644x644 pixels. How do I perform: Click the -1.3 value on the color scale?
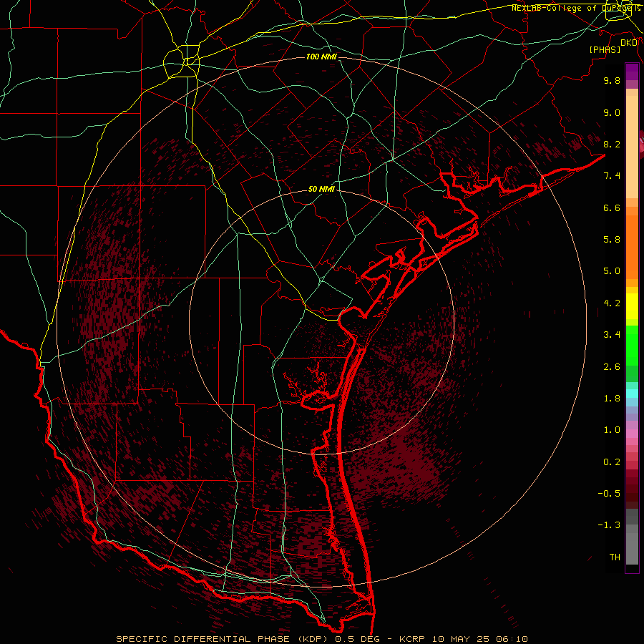coord(609,525)
